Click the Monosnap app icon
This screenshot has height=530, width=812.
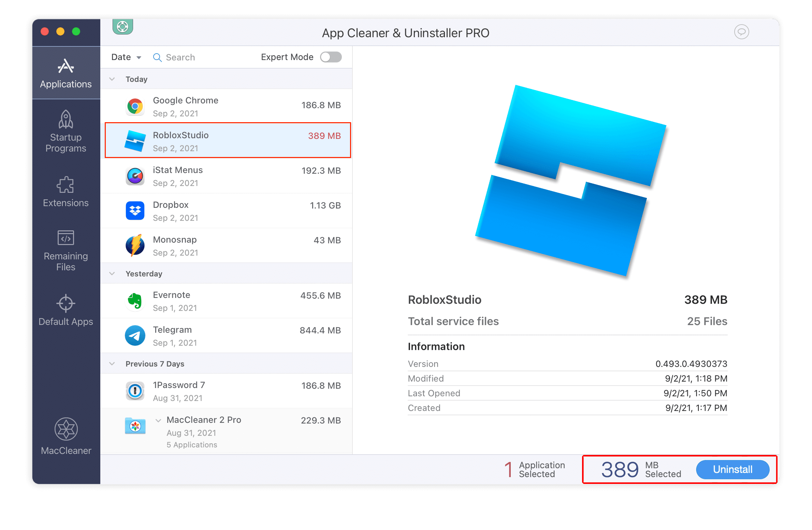point(135,245)
